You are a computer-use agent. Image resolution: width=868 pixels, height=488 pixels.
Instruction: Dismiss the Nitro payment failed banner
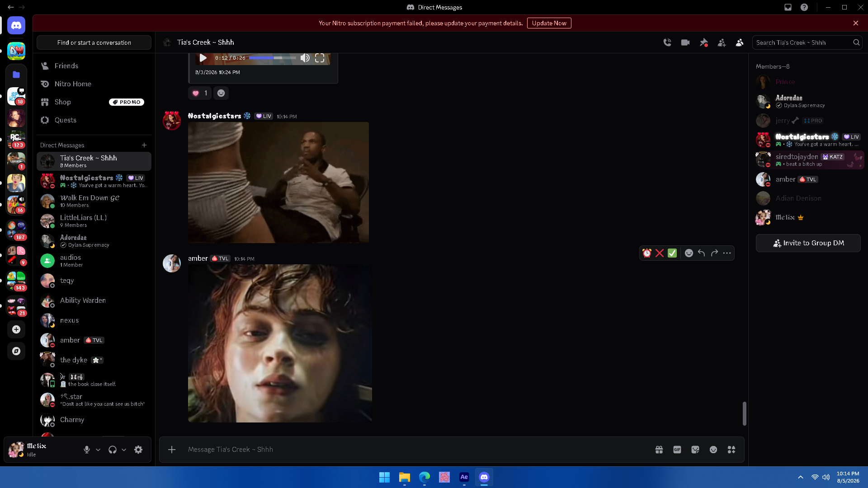point(856,23)
